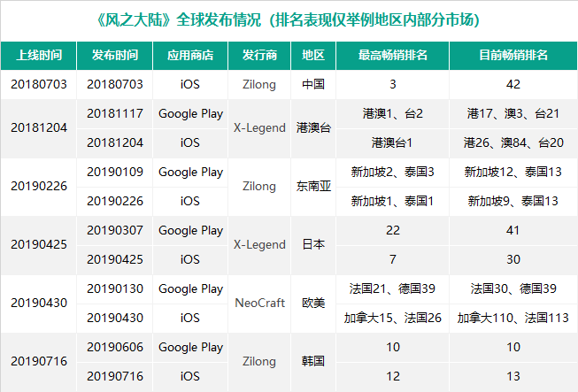Select the 港26、澳84、台20 ranking cell
Viewport: 578px width, 392px height.
(x=513, y=143)
